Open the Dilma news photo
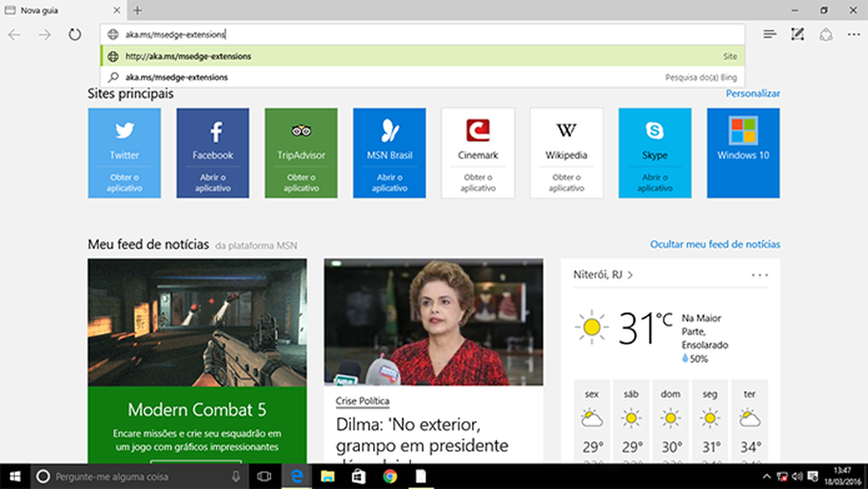 point(433,322)
